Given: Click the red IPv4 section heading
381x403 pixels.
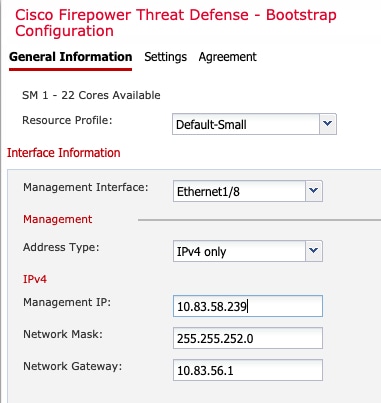Looking at the screenshot, I should click(35, 279).
